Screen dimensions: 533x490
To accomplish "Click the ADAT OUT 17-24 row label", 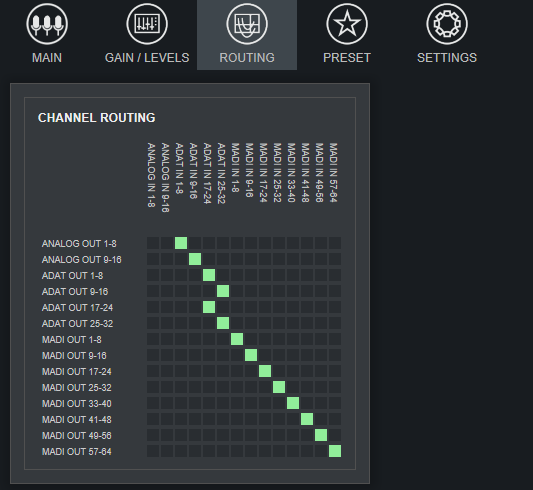I will (x=77, y=308).
